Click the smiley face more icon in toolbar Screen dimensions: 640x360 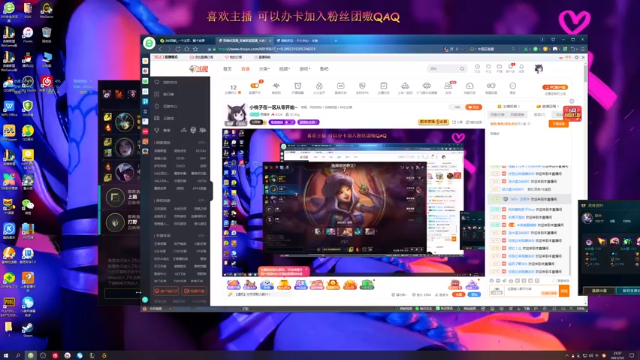click(x=513, y=87)
